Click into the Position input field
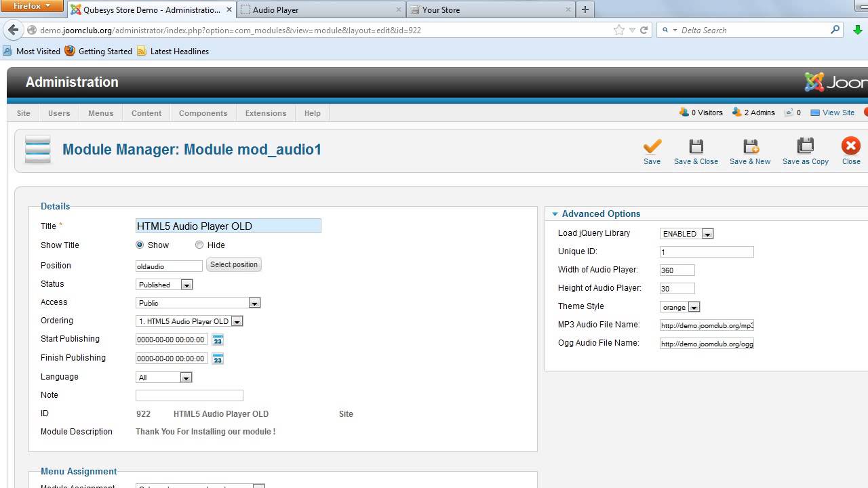This screenshot has height=488, width=868. [169, 266]
